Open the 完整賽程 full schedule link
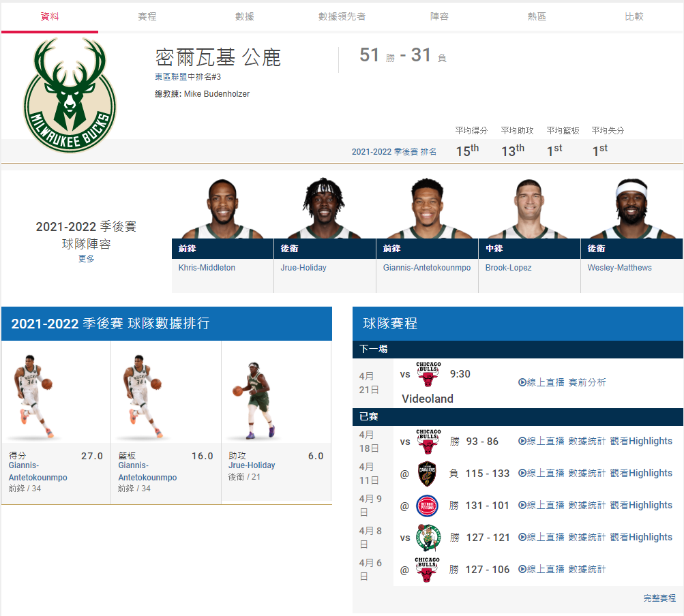The image size is (684, 616). click(x=659, y=598)
